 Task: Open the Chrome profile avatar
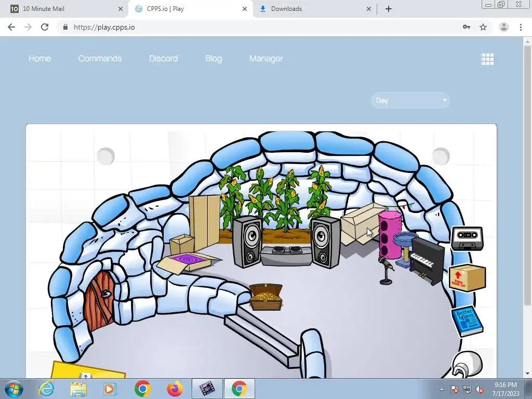click(503, 27)
